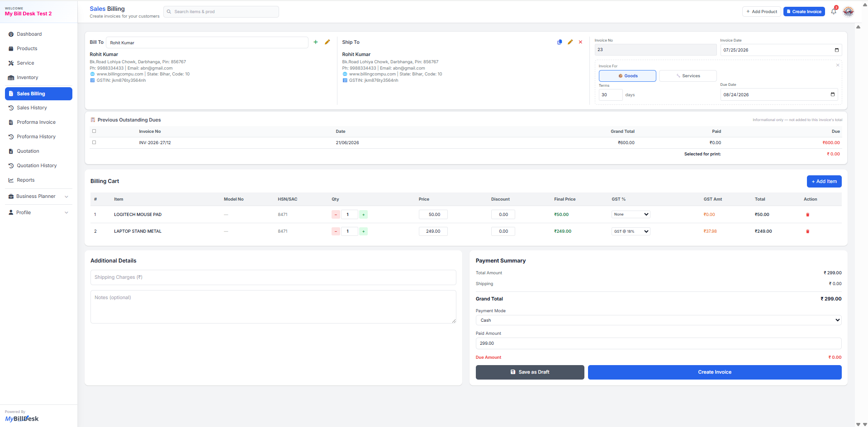Viewport: 868px width, 427px height.
Task: Click invoice number INV-2026-27/12 text
Action: pyautogui.click(x=155, y=143)
